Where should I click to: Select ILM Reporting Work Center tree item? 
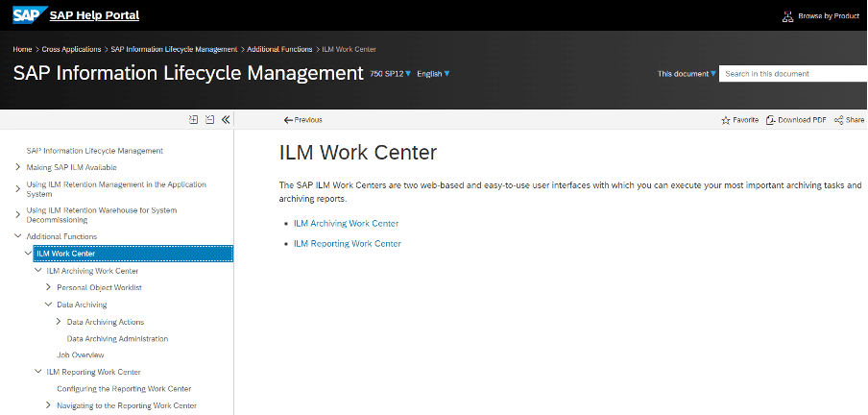coord(93,372)
